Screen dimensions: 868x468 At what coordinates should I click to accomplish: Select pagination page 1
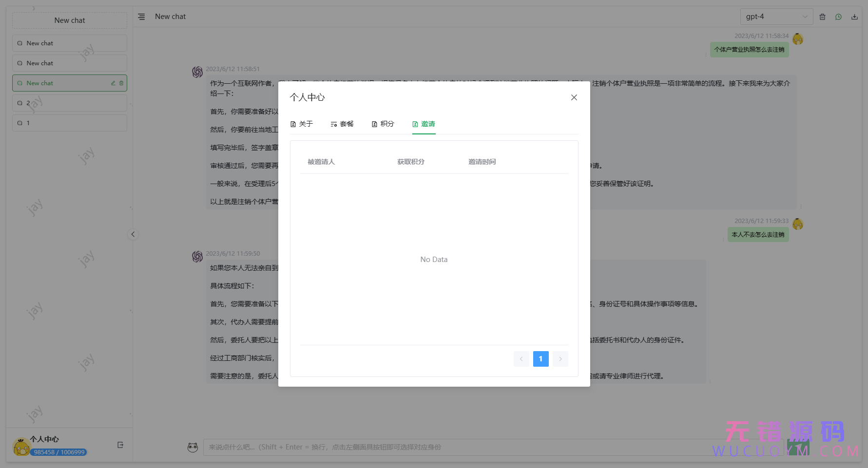[540, 359]
